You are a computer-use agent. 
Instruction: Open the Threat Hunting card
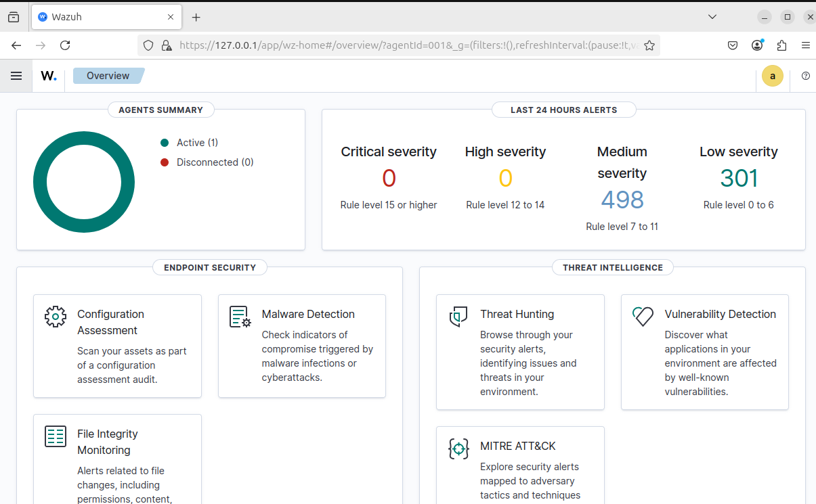[x=520, y=352]
